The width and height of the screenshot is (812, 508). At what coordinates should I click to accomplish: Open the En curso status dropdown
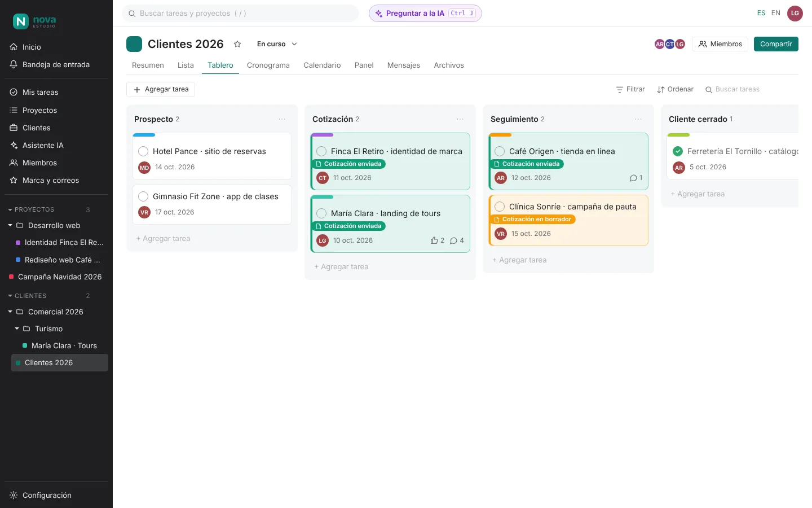[x=277, y=44]
